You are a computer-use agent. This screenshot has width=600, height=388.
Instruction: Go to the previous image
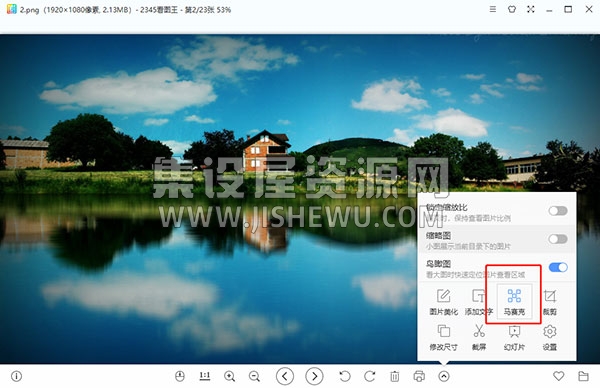coord(285,377)
